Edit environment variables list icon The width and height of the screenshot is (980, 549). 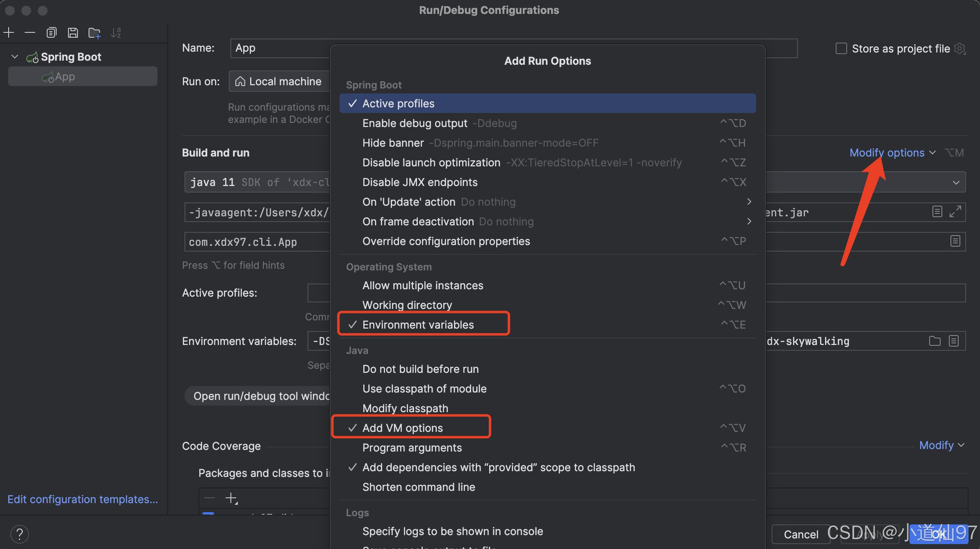click(x=954, y=341)
